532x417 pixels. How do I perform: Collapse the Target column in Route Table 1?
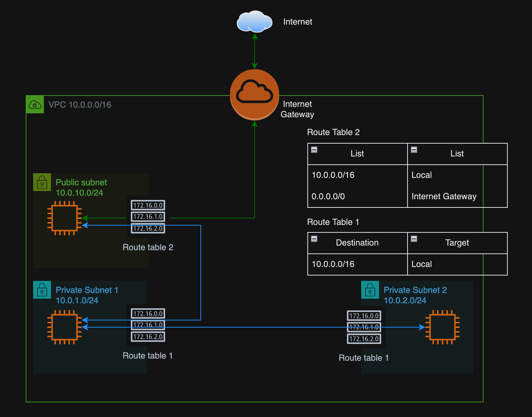[x=414, y=239]
